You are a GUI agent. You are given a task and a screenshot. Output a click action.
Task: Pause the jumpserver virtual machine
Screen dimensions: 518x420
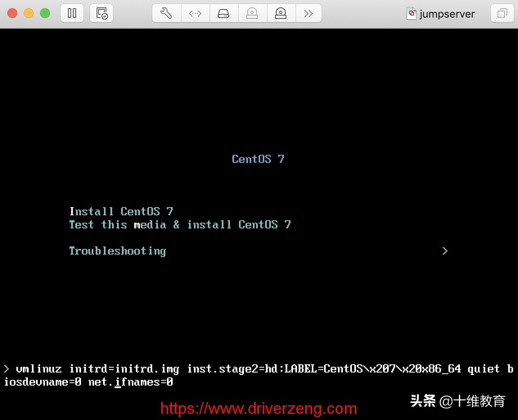pyautogui.click(x=72, y=13)
